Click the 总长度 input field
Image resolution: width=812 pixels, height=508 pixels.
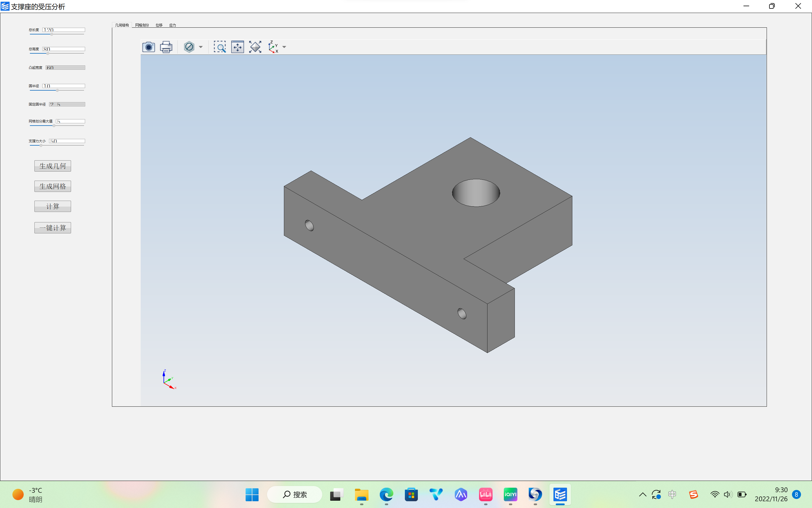pos(64,30)
